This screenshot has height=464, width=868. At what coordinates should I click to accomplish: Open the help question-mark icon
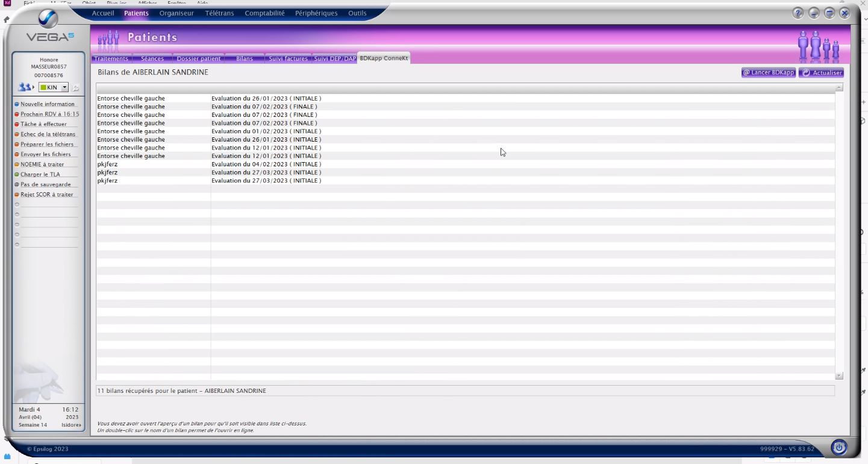[x=798, y=13]
